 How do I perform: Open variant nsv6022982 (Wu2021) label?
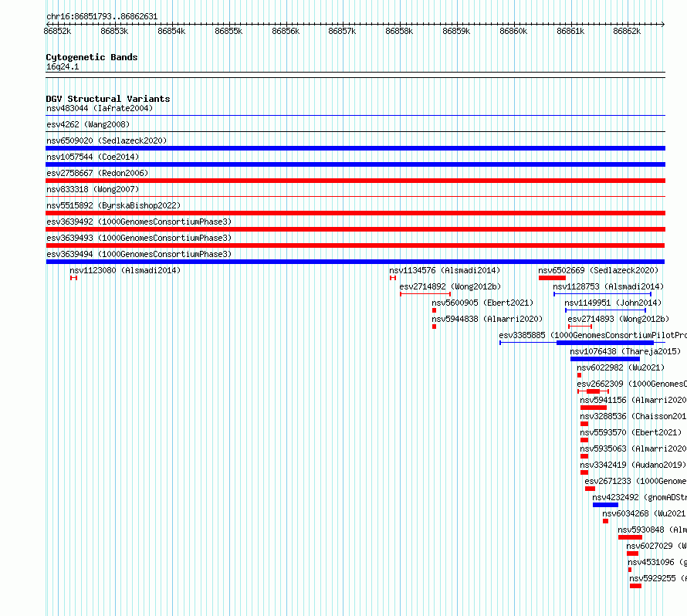coord(621,367)
